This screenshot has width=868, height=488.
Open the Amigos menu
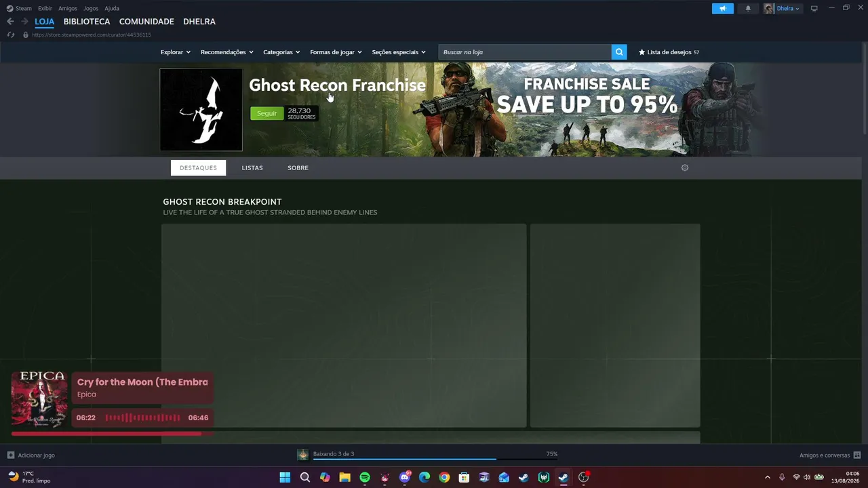pos(68,9)
